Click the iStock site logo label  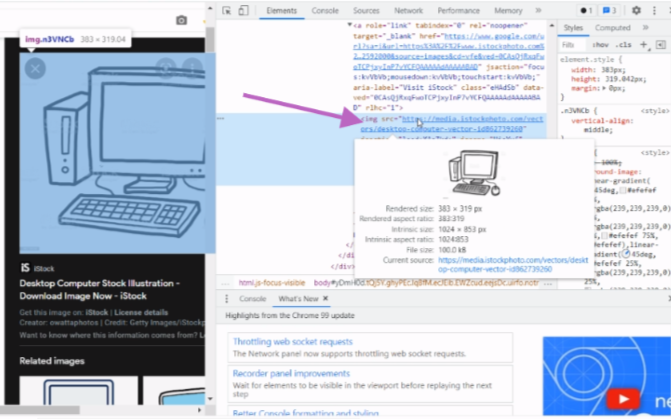[x=37, y=268]
